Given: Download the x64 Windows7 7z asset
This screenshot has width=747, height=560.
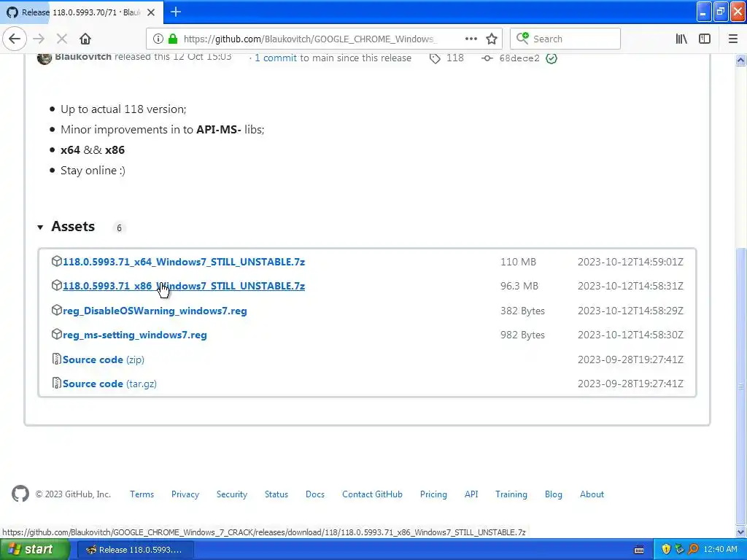Looking at the screenshot, I should pos(183,262).
